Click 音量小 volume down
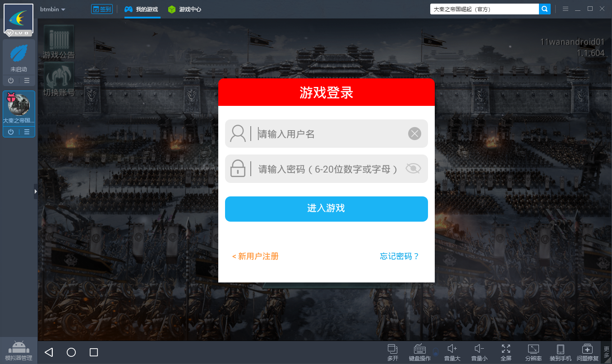The width and height of the screenshot is (612, 364). [x=479, y=352]
